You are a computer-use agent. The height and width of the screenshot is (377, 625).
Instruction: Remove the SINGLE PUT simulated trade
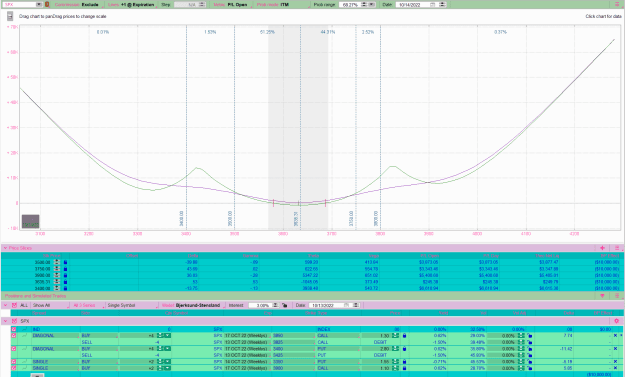pos(615,362)
